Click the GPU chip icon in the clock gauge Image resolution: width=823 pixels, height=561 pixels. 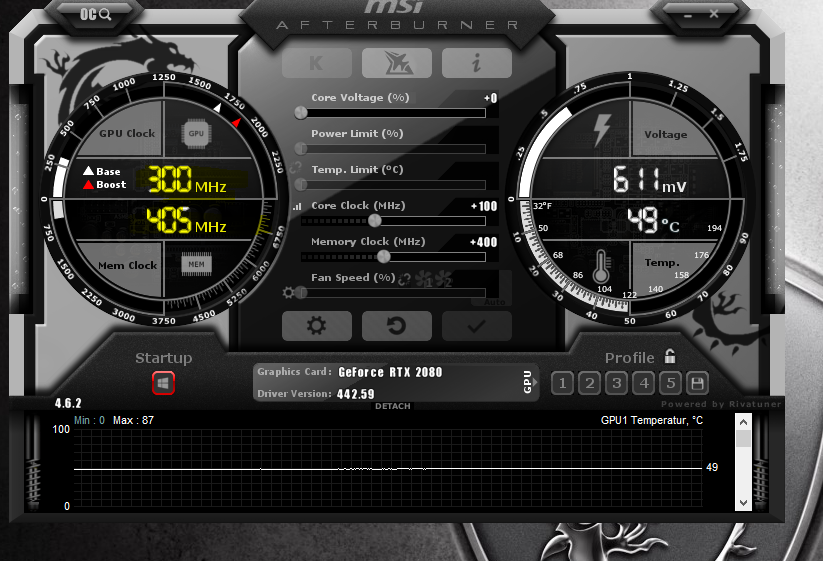click(x=196, y=133)
